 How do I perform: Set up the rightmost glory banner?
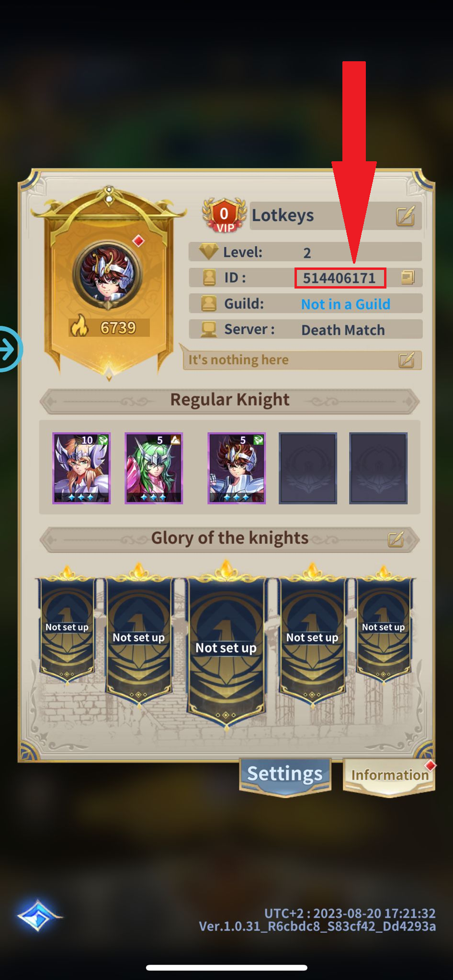pyautogui.click(x=384, y=626)
